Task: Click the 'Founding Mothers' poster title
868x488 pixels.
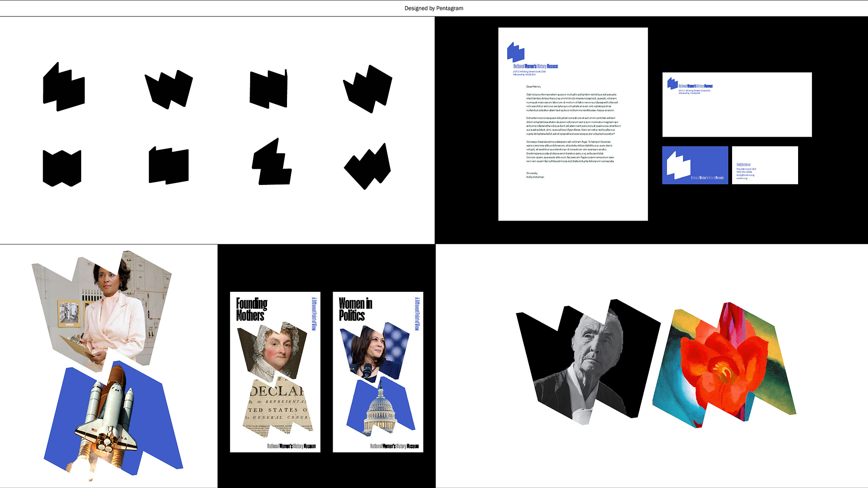Action: tap(251, 310)
